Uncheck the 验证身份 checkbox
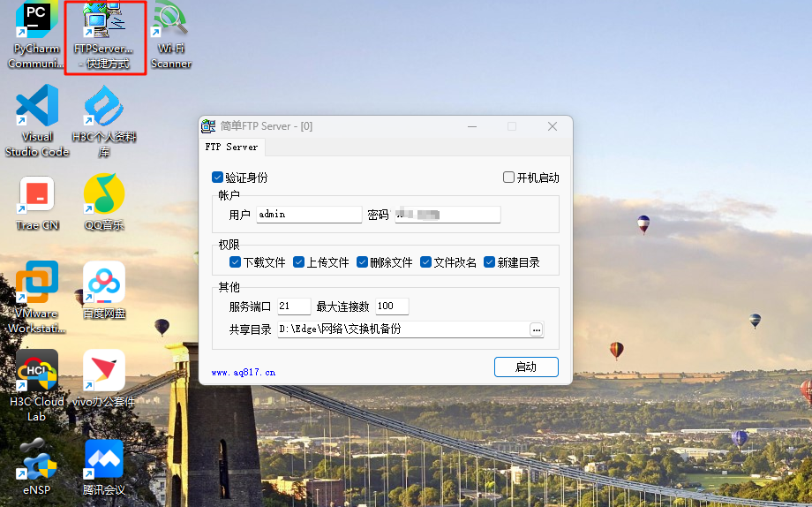Viewport: 812px width, 507px height. (218, 178)
